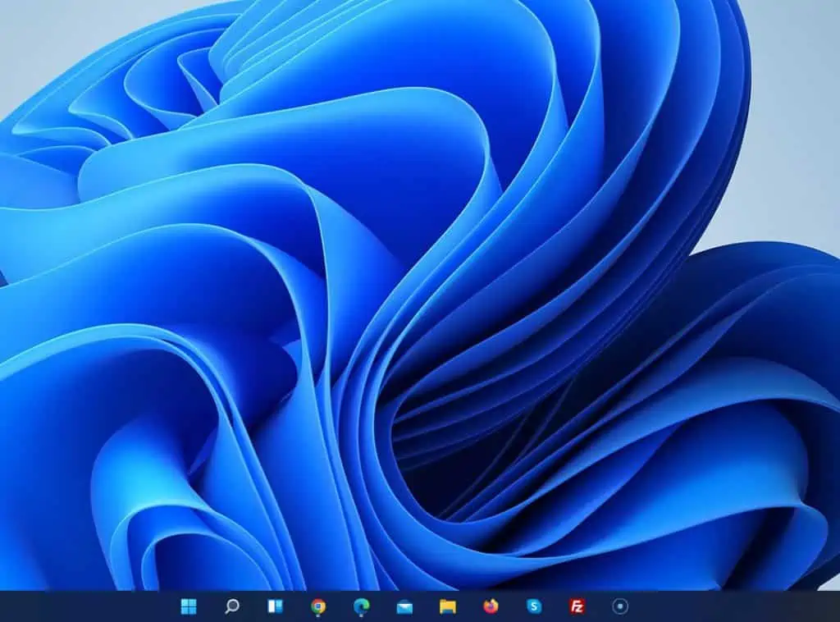Click the Edge browser icon
This screenshot has width=840, height=622.
coord(359,608)
